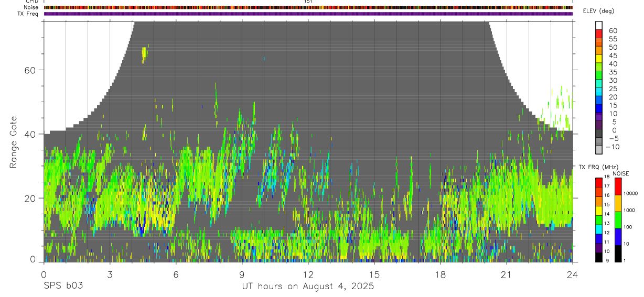The image size is (644, 297).
Task: Select the red 10000 NOISE legend band
Action: (618, 186)
